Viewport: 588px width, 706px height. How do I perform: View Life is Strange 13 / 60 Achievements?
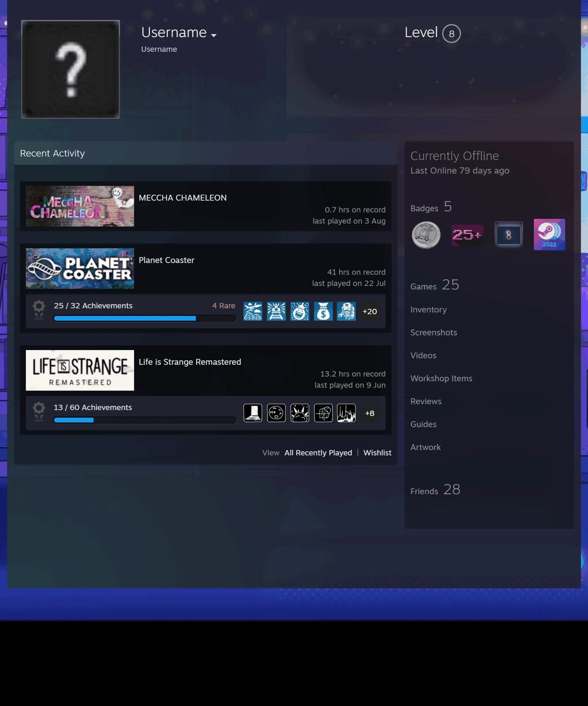click(93, 407)
